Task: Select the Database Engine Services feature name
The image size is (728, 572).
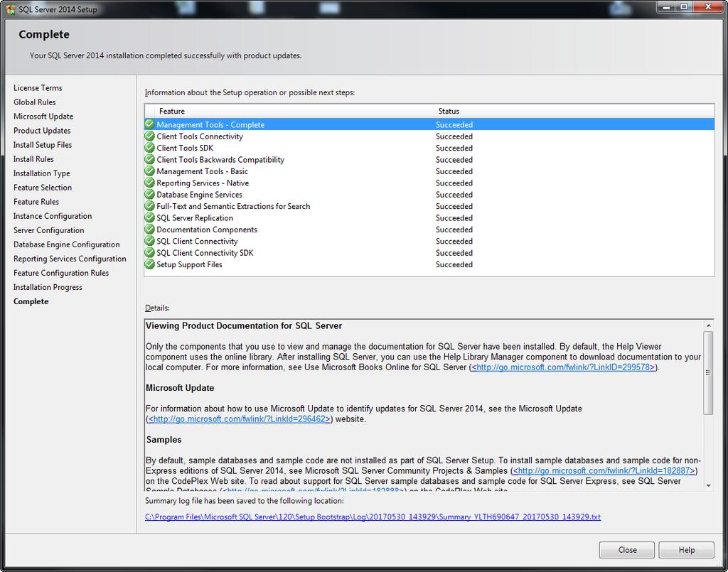Action: coord(199,195)
